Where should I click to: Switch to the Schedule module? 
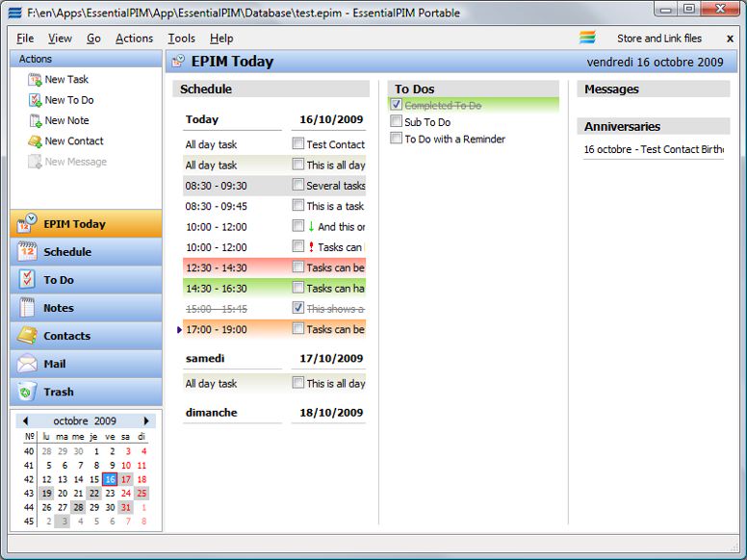[66, 252]
